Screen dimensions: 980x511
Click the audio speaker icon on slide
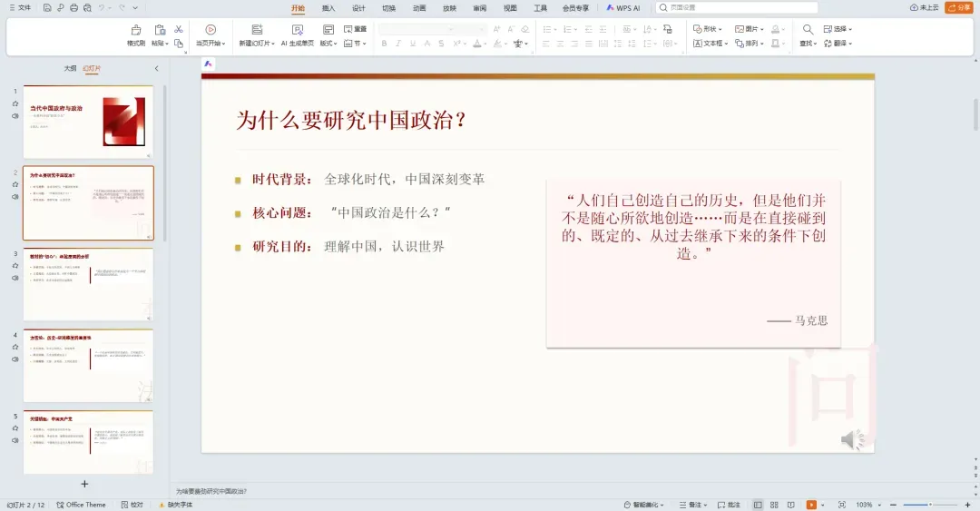click(x=852, y=439)
